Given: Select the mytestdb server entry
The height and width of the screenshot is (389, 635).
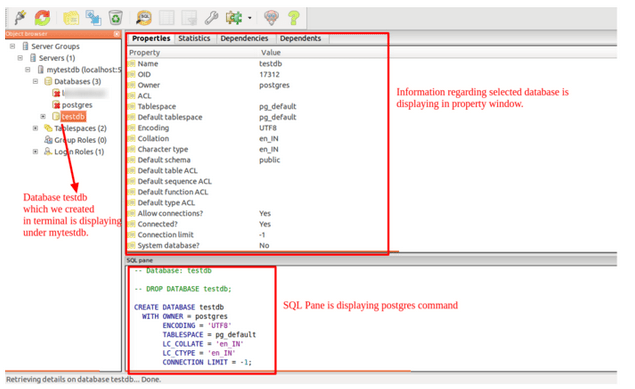Looking at the screenshot, I should pyautogui.click(x=84, y=70).
